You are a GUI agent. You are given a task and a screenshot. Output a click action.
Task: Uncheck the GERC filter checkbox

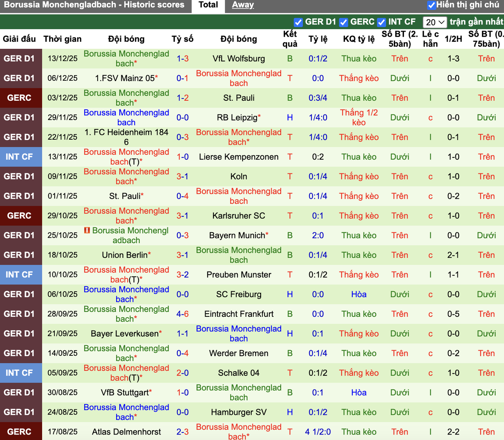tap(343, 22)
